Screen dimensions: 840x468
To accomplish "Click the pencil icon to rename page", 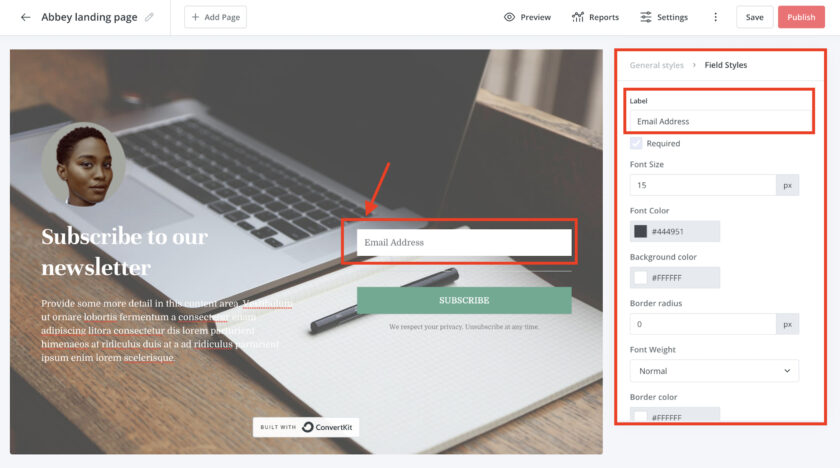I will click(149, 17).
